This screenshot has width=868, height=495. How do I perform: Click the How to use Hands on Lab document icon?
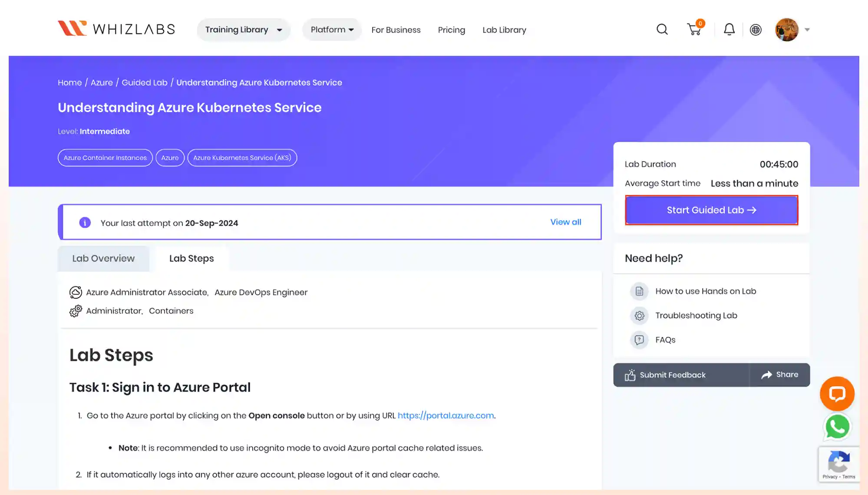639,291
